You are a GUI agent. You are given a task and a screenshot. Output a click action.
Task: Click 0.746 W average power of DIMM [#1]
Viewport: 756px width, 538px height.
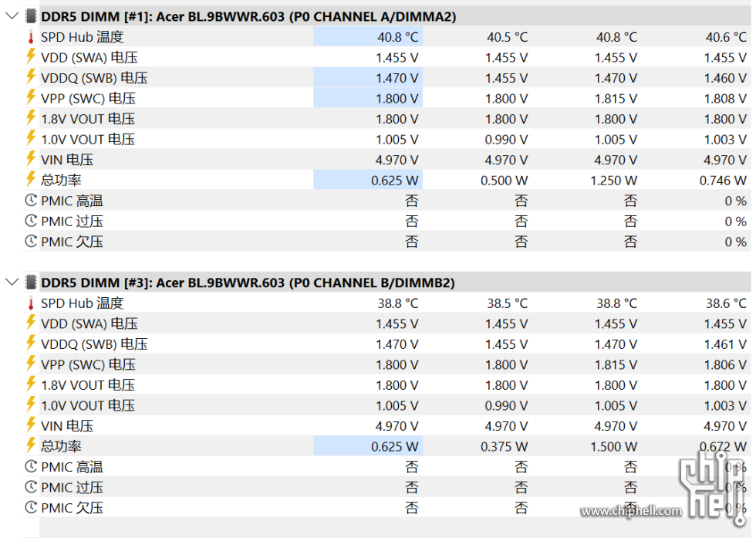723,181
